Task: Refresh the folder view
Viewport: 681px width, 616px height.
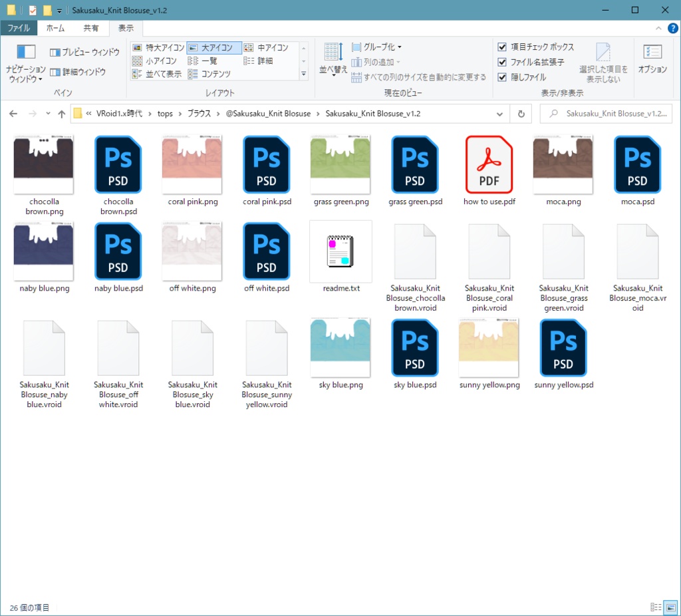Action: coord(521,114)
